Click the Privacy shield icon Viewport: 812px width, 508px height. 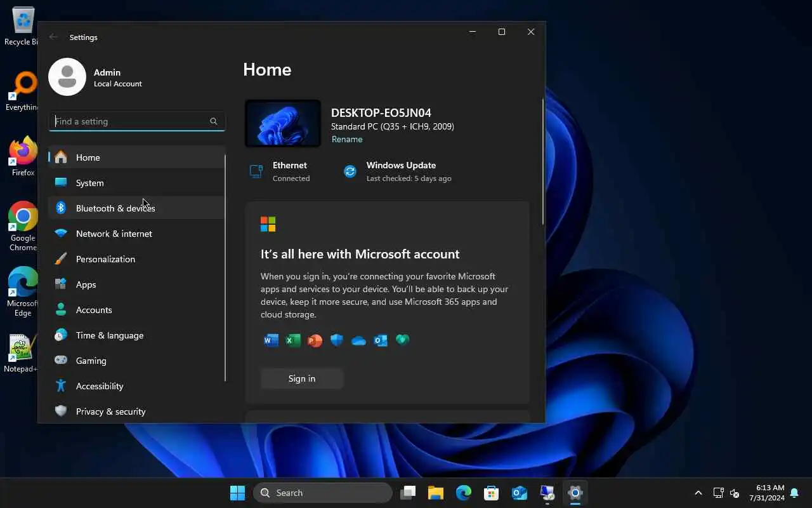pos(61,411)
